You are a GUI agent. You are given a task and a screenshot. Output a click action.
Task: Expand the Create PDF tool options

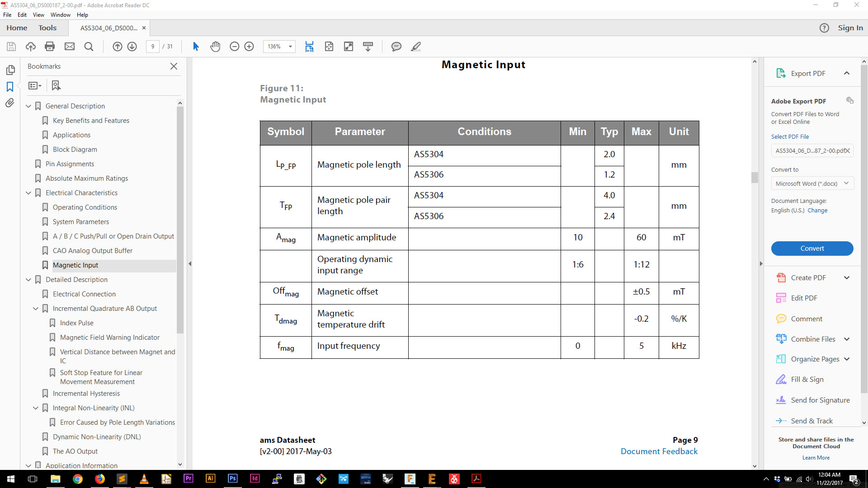[847, 278]
